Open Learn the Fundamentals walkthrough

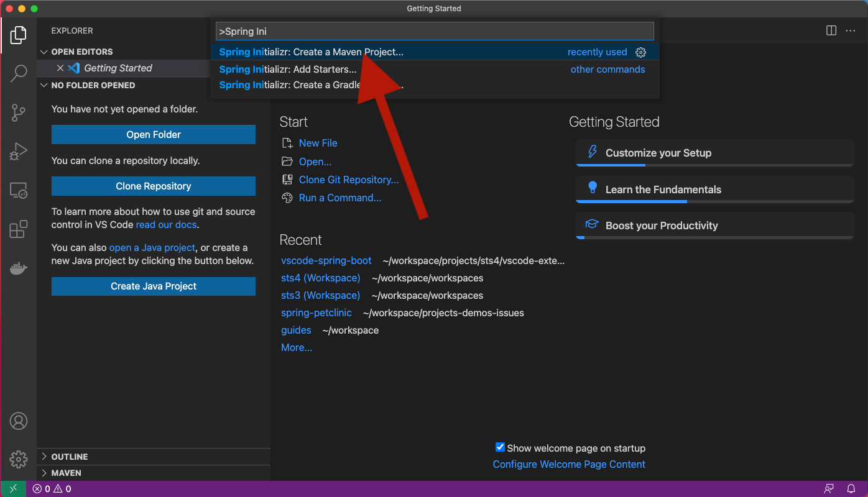tap(715, 189)
